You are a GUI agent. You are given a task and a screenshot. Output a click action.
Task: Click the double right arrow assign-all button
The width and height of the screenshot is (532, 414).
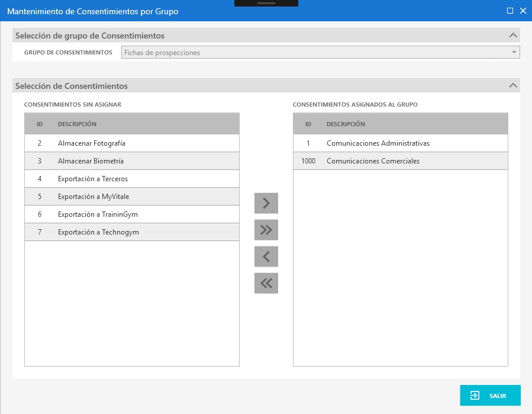click(x=266, y=230)
